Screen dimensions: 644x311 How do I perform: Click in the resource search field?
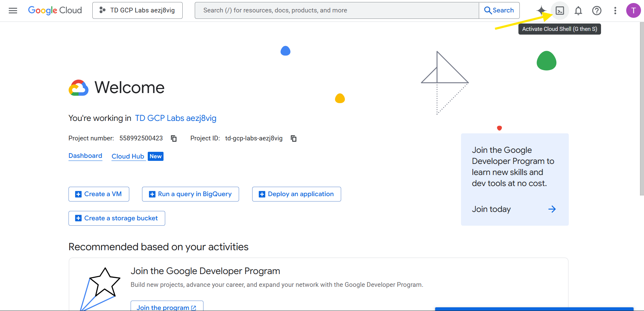tap(336, 10)
